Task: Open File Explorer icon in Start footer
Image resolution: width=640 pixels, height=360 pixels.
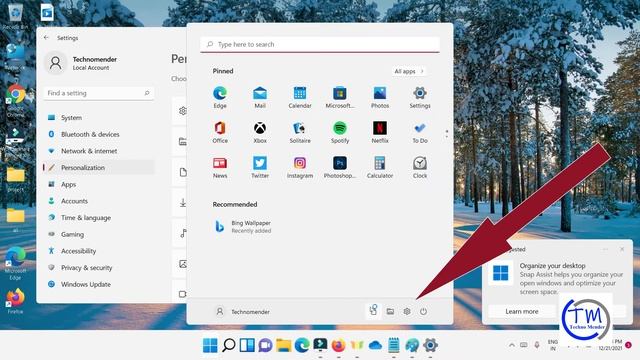Action: point(390,311)
